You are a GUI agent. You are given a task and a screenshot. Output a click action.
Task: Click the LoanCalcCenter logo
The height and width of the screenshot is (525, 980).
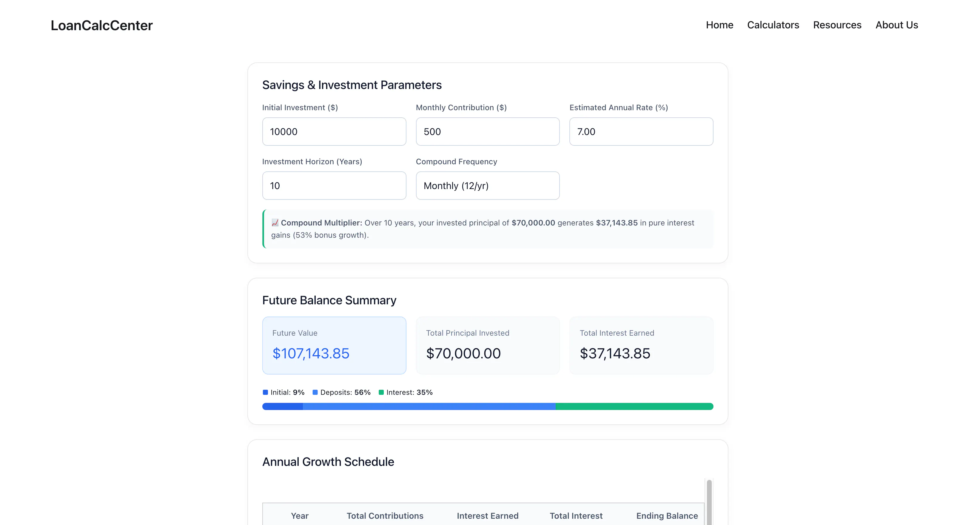[101, 25]
